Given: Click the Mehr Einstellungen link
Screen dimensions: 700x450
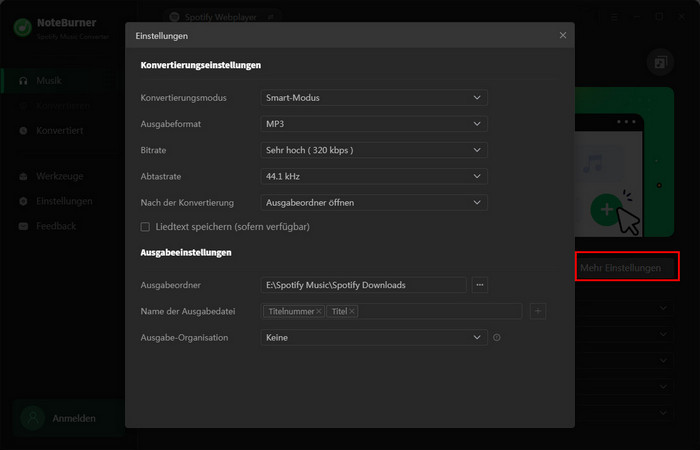Looking at the screenshot, I should point(620,268).
